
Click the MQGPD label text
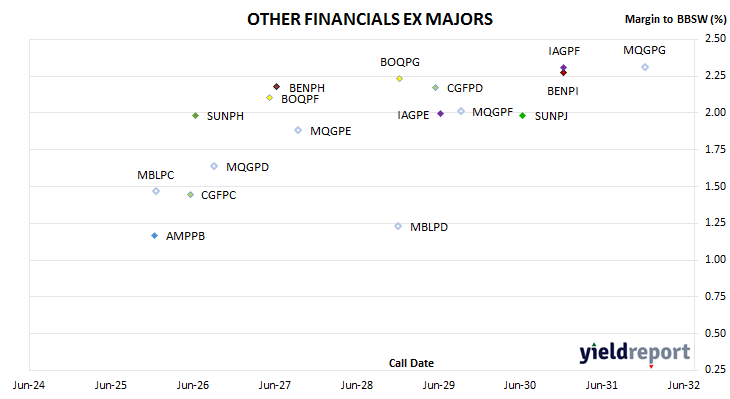pos(247,167)
